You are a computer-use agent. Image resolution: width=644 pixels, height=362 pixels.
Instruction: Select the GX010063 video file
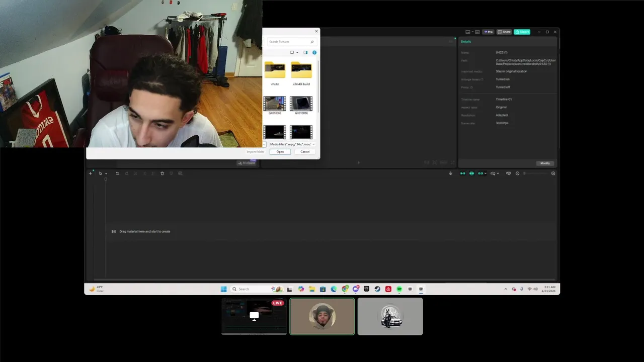coord(275,106)
